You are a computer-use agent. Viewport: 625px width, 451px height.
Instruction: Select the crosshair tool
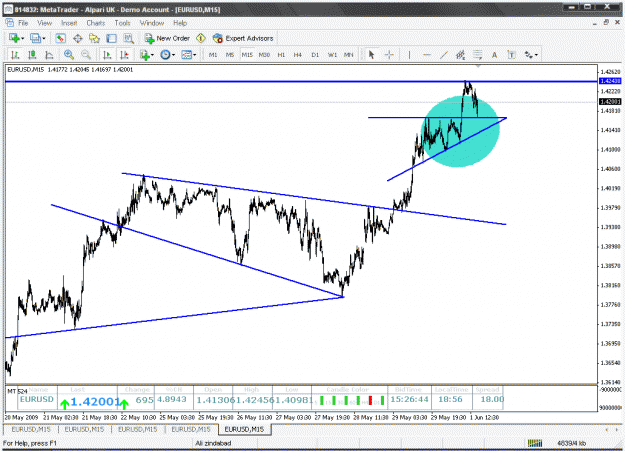point(389,55)
